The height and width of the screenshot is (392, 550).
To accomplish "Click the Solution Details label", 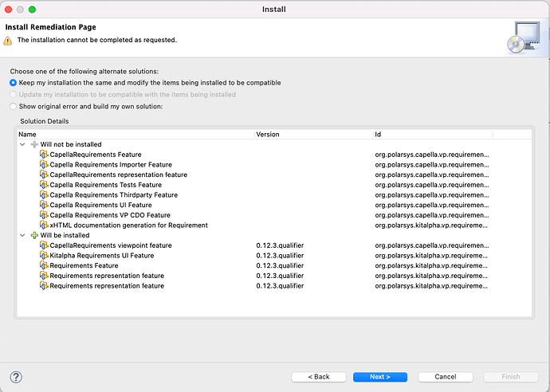I will tap(45, 121).
